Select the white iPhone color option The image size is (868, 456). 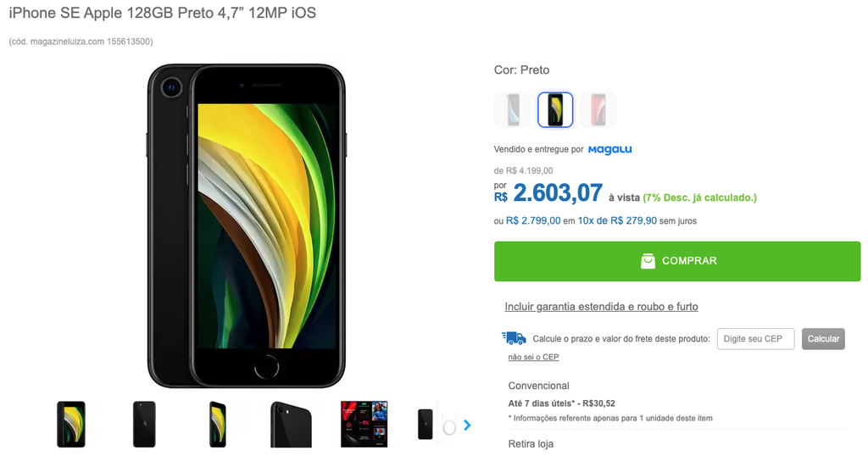[512, 109]
